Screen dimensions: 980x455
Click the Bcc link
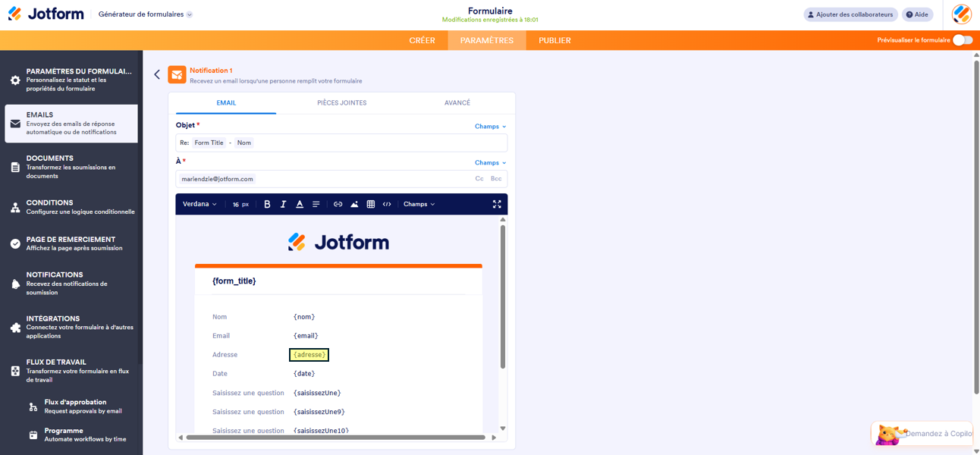tap(496, 179)
